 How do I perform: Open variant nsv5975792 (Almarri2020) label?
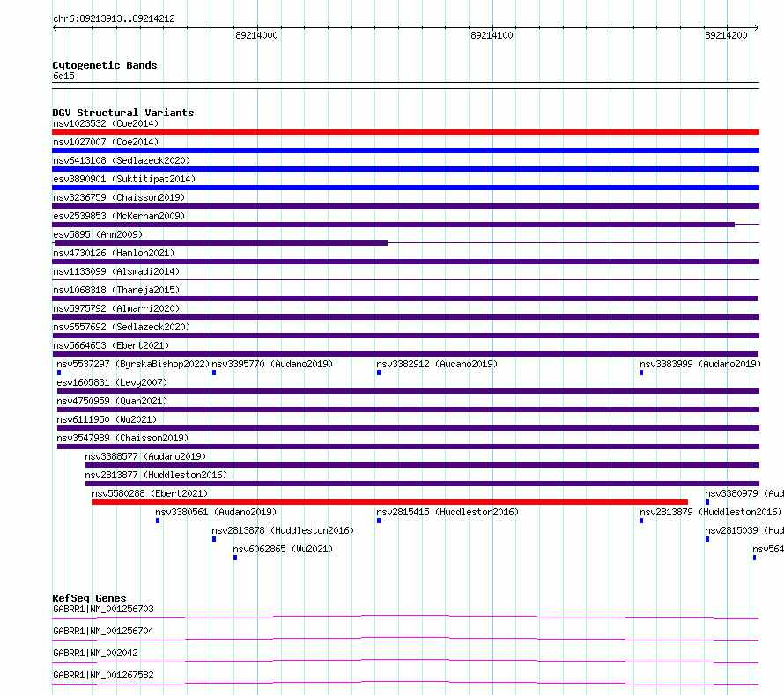[x=116, y=308]
